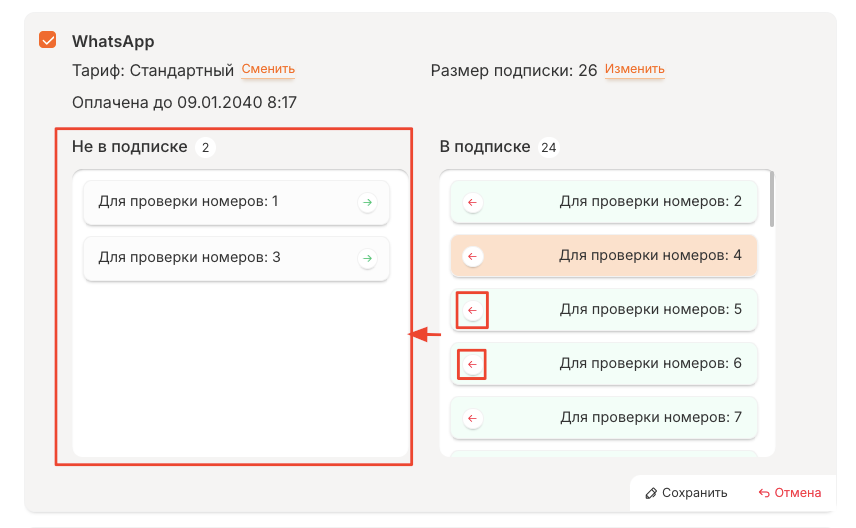Select text 'Для проверки номеров: 2'
The width and height of the screenshot is (856, 528).
651,201
